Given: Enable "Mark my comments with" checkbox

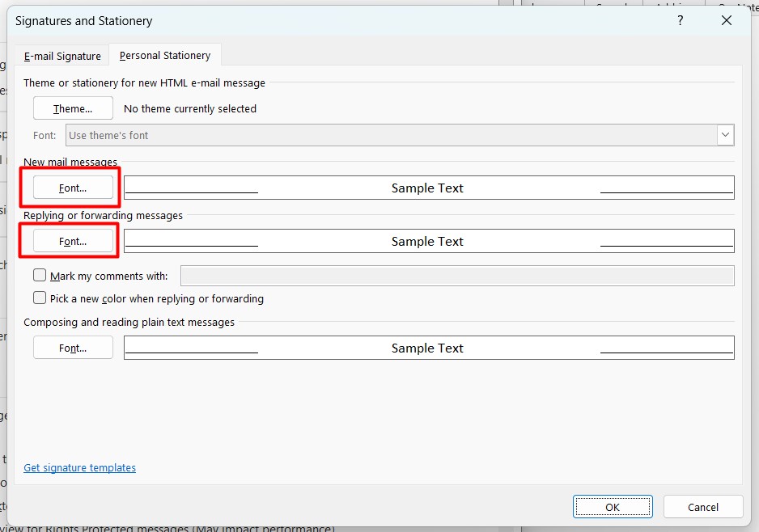Looking at the screenshot, I should coord(40,276).
